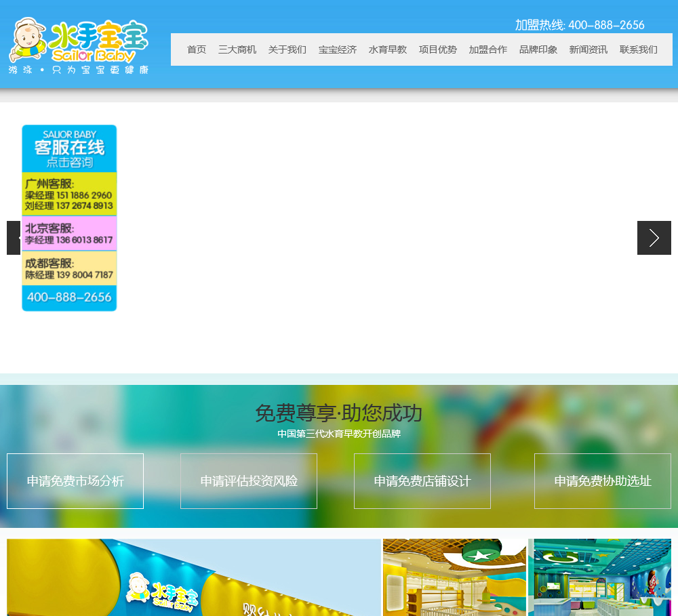The height and width of the screenshot is (616, 678).
Task: Advance the banner with right arrow
Action: pyautogui.click(x=654, y=238)
